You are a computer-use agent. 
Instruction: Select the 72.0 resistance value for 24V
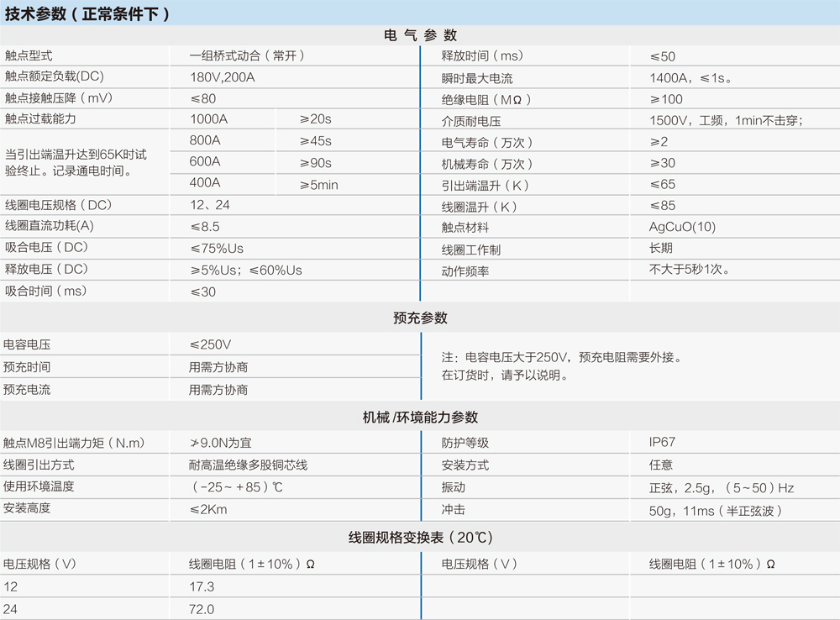pos(203,608)
